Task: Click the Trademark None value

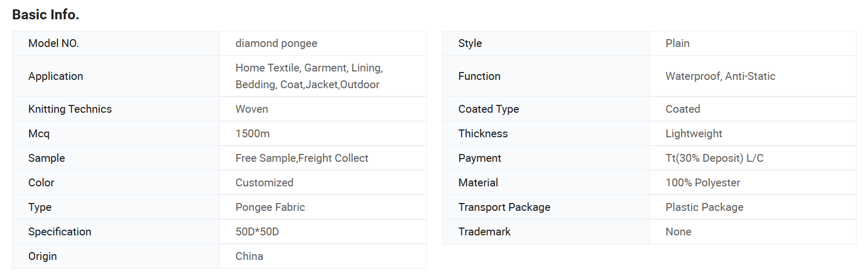Action: [679, 232]
